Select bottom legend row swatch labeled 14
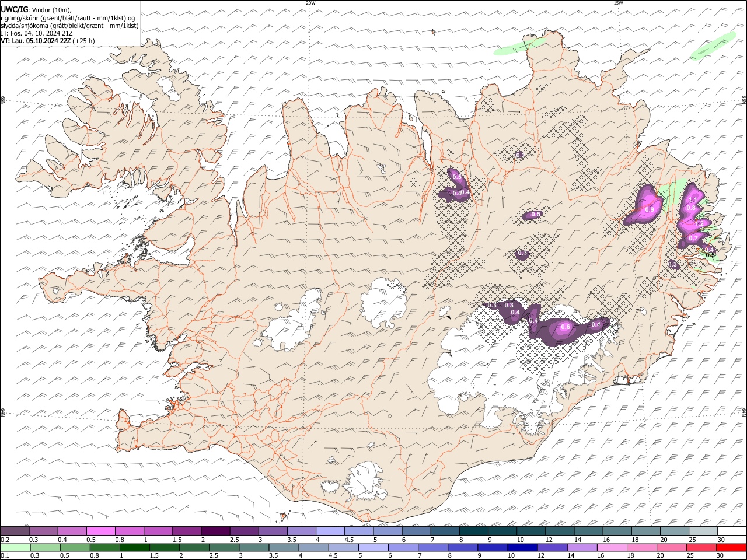 coord(582,548)
